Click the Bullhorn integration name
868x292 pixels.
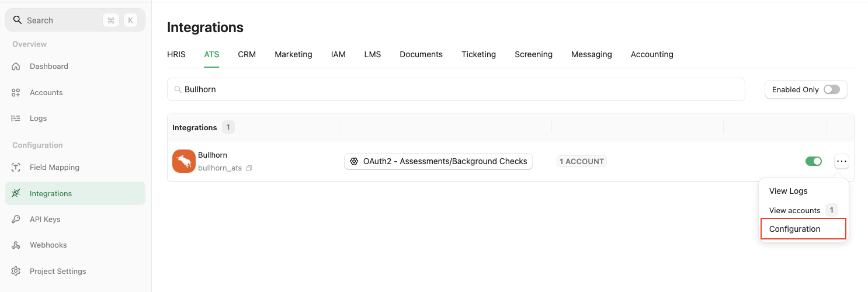213,155
